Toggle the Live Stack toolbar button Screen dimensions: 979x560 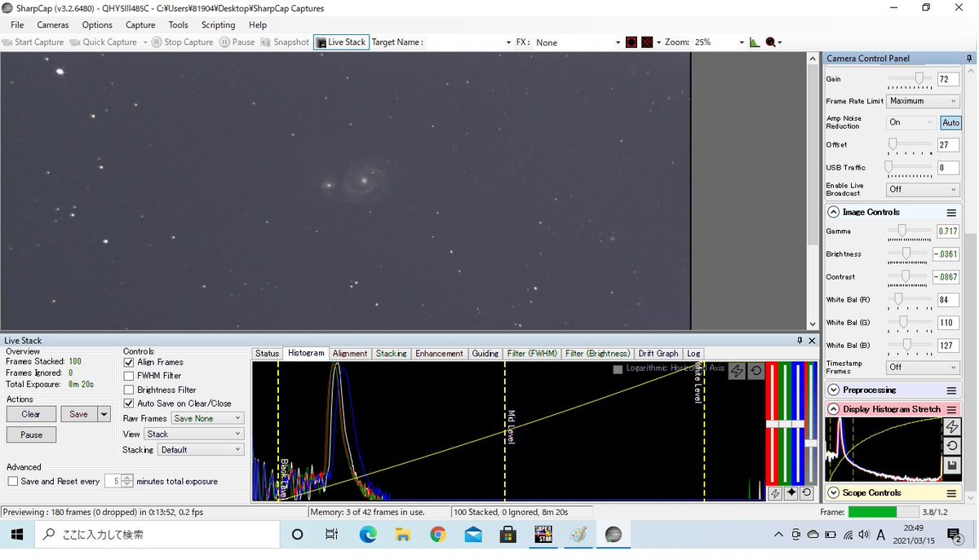(x=340, y=42)
